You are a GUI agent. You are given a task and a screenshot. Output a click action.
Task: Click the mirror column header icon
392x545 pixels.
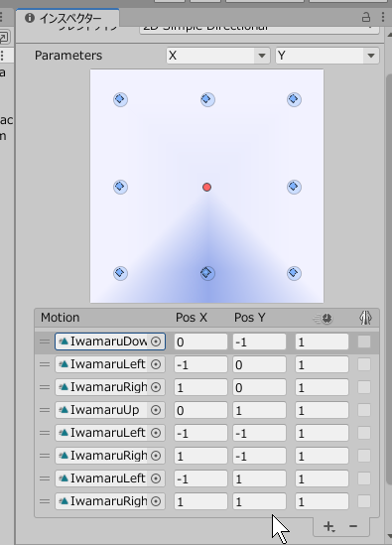(365, 318)
